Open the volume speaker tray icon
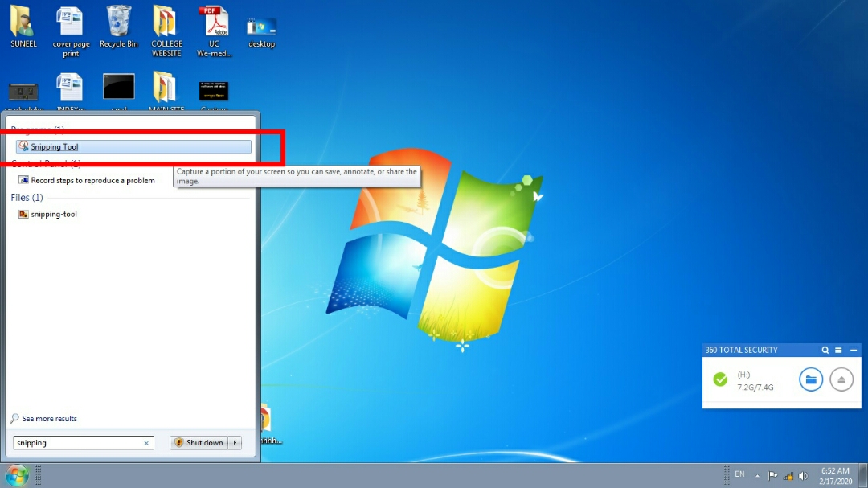868x488 pixels. click(803, 476)
